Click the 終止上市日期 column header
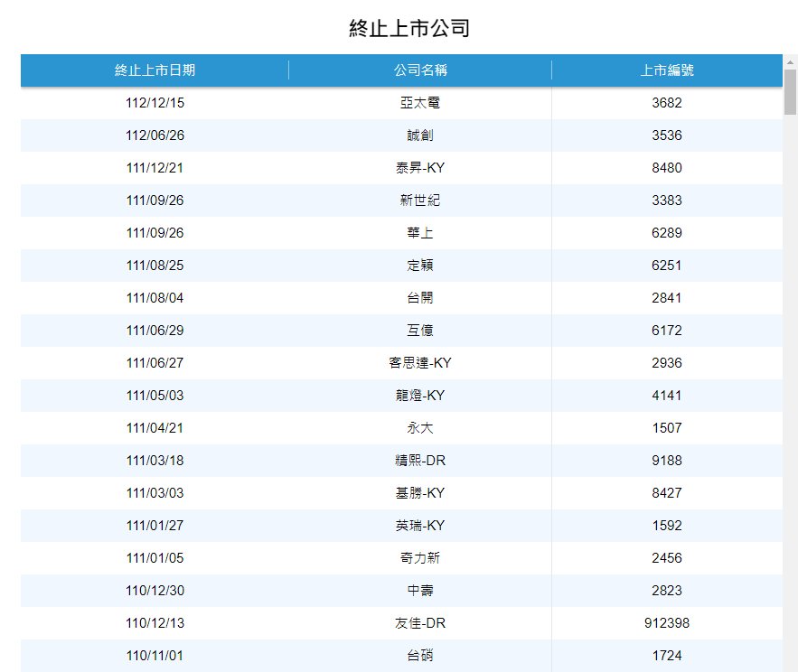 155,70
